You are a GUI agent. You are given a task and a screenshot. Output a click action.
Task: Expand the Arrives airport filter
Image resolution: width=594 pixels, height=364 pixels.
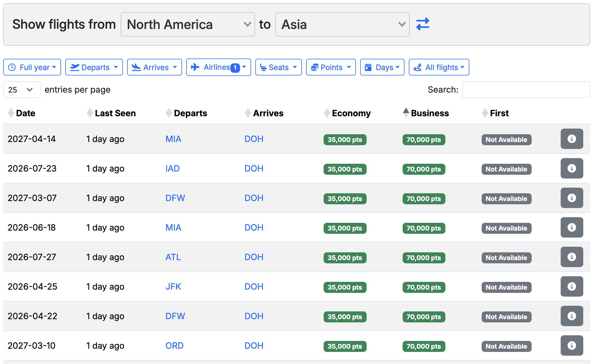coord(154,67)
